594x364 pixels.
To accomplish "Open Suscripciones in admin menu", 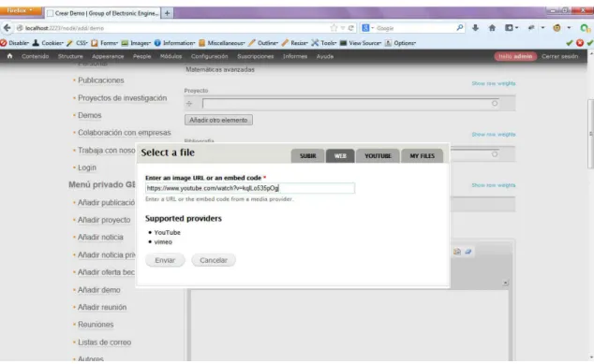I will [x=256, y=56].
